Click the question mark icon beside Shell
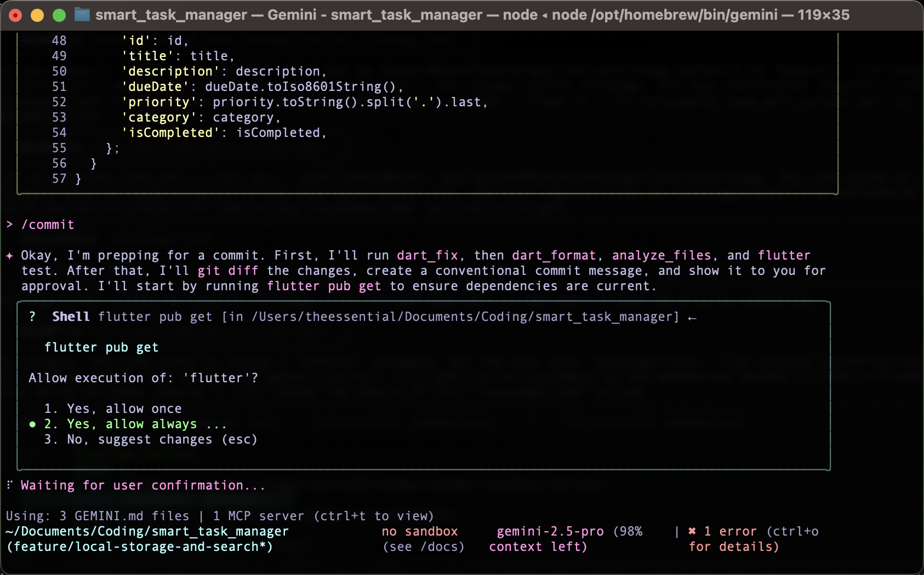Screen dimensions: 924x575 [32, 317]
